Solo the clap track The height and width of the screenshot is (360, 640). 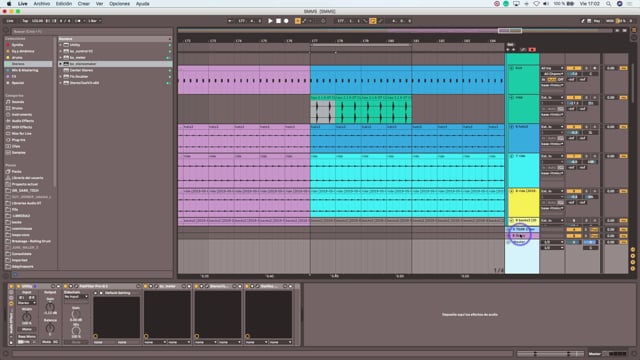click(587, 98)
